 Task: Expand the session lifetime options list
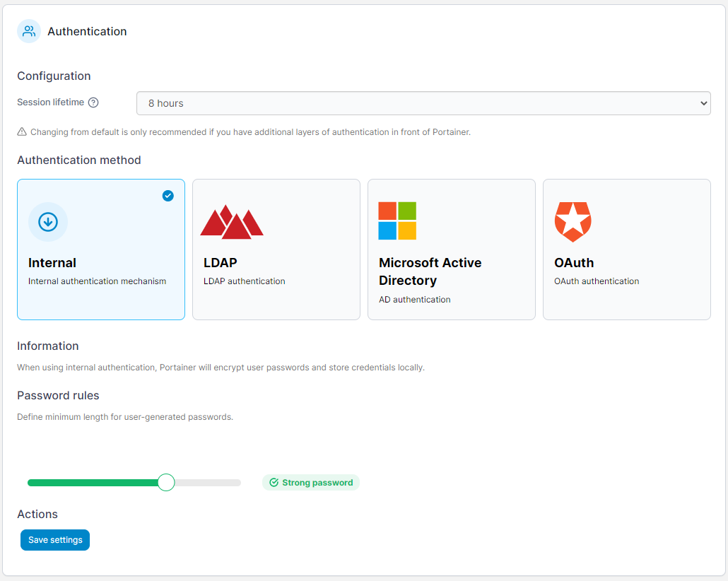click(x=424, y=103)
